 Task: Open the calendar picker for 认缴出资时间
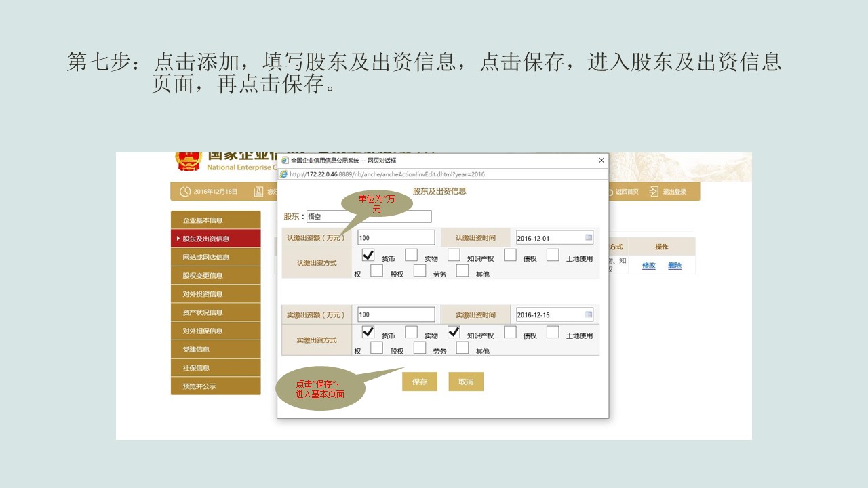(589, 237)
